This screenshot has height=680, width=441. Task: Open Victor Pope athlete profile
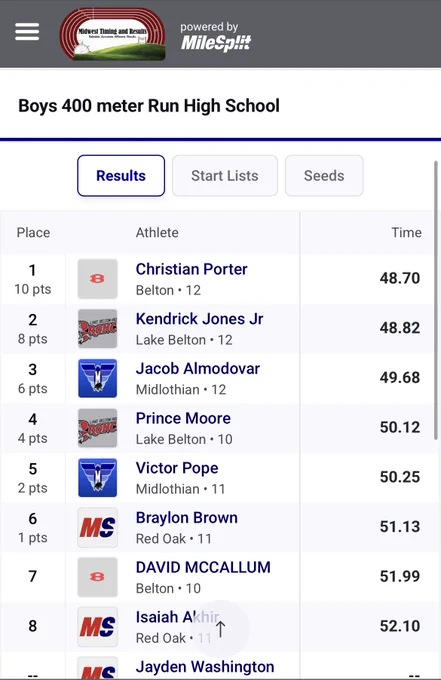pos(177,468)
